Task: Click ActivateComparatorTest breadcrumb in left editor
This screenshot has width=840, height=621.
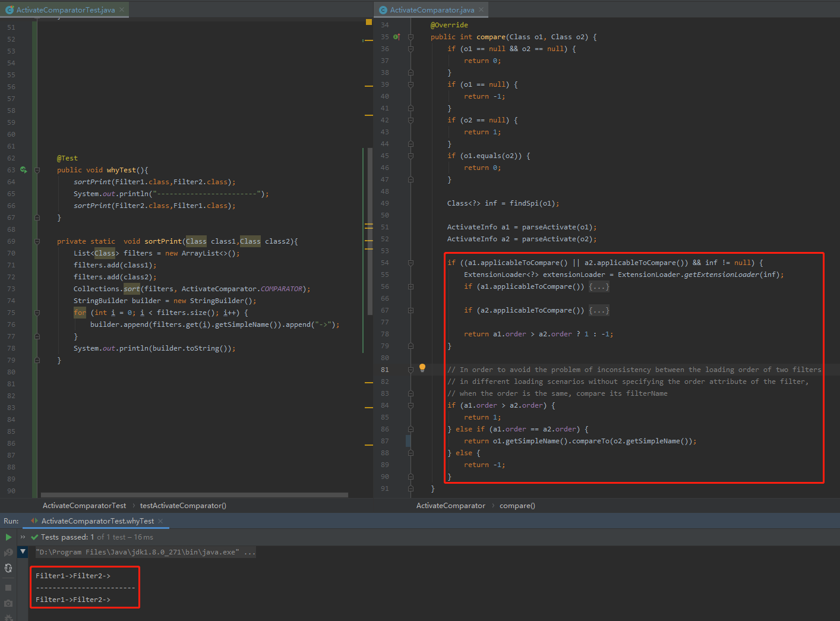Action: 84,506
